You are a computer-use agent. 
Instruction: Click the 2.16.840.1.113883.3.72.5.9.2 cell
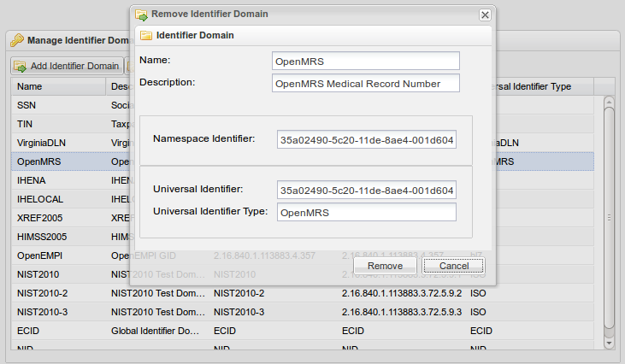[402, 293]
